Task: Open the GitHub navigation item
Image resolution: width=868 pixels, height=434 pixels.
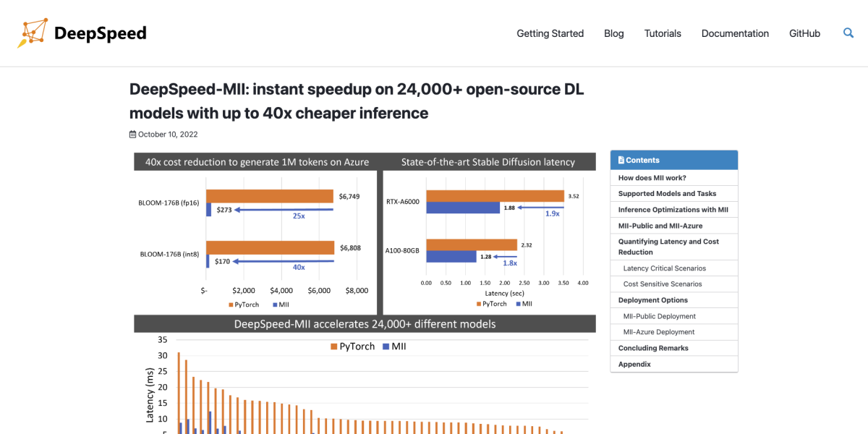Action: coord(804,33)
